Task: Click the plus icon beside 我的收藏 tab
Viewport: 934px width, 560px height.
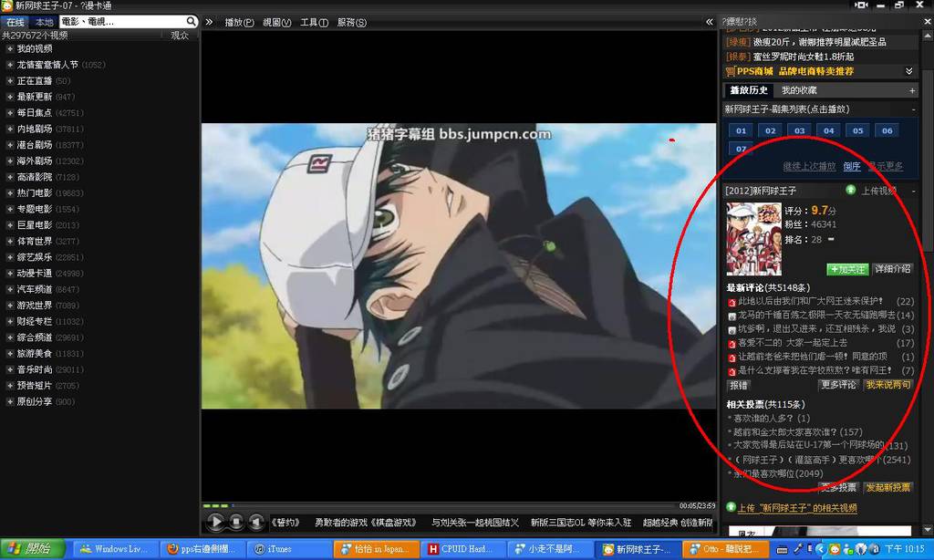Action: click(x=912, y=90)
